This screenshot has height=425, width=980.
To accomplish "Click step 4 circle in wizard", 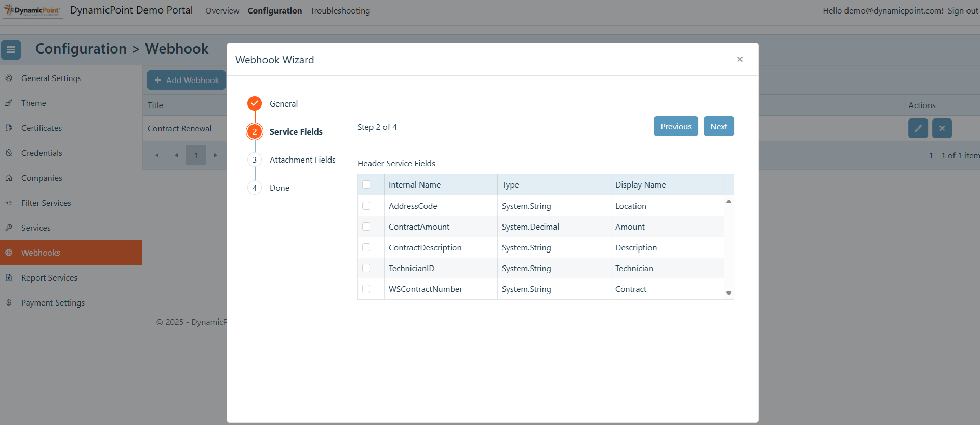I will [x=255, y=188].
